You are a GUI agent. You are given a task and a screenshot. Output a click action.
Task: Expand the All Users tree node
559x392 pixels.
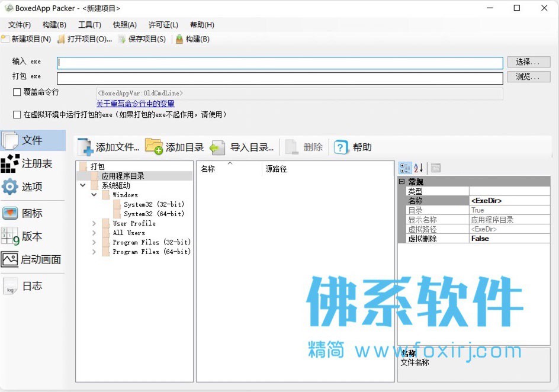(94, 233)
